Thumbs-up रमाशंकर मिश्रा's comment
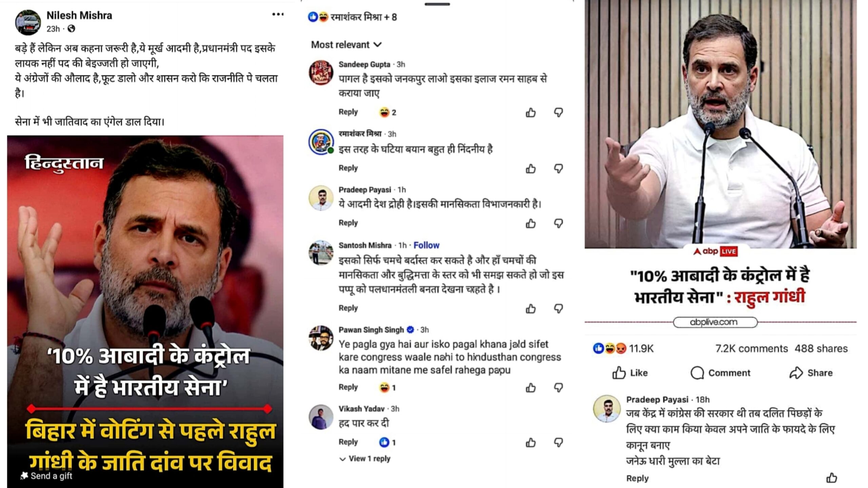This screenshot has width=868, height=488. [531, 168]
